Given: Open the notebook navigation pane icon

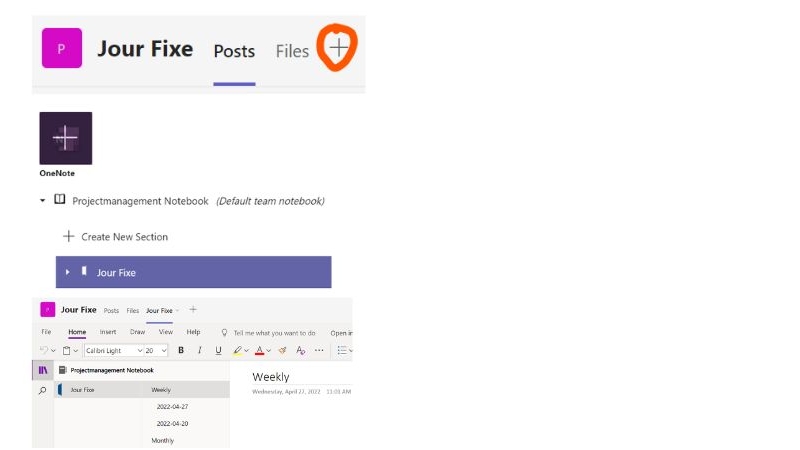Looking at the screenshot, I should click(x=42, y=370).
